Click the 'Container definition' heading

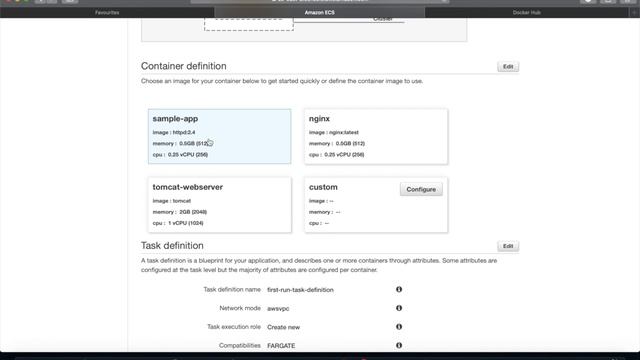click(x=184, y=66)
